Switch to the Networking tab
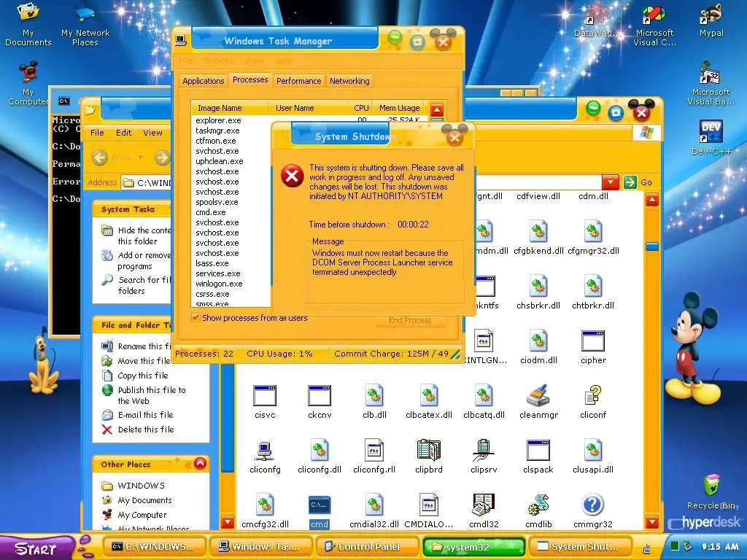Screen dimensions: 747x560 coord(349,81)
